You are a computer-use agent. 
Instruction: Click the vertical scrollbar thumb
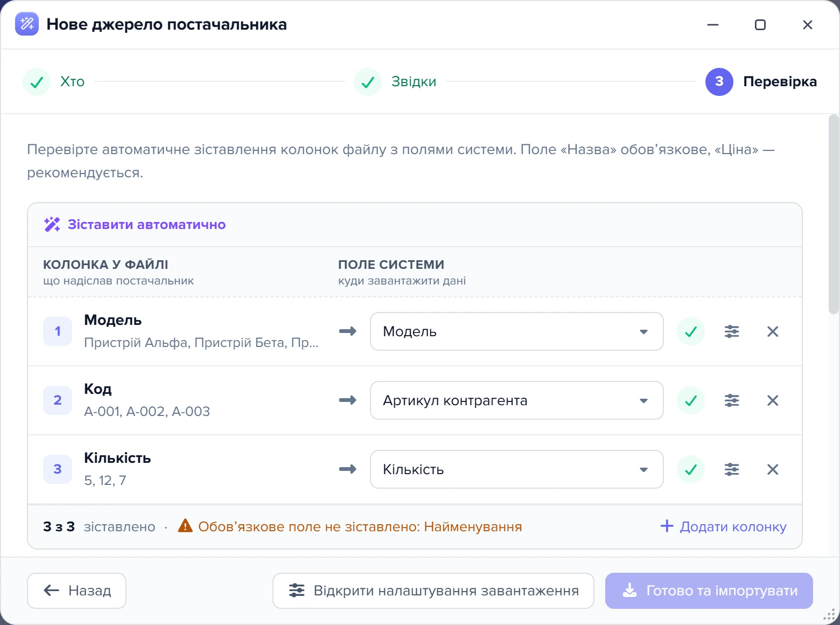coord(834,214)
